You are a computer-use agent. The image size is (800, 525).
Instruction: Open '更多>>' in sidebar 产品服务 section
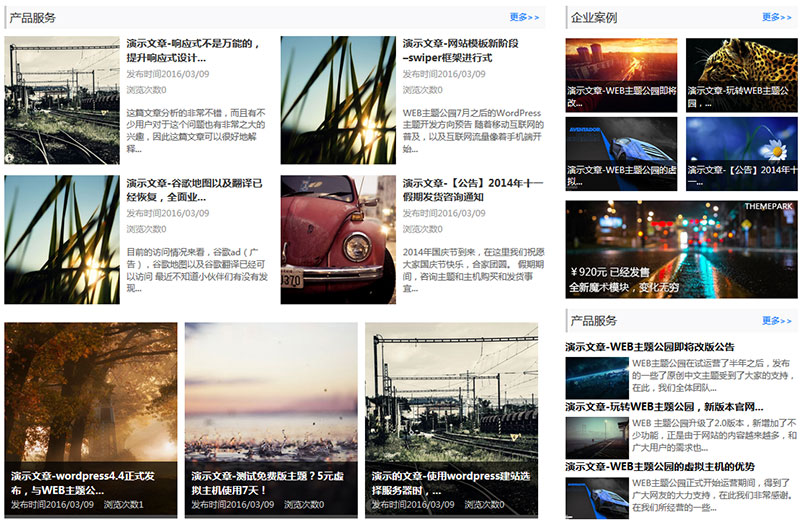tap(776, 321)
